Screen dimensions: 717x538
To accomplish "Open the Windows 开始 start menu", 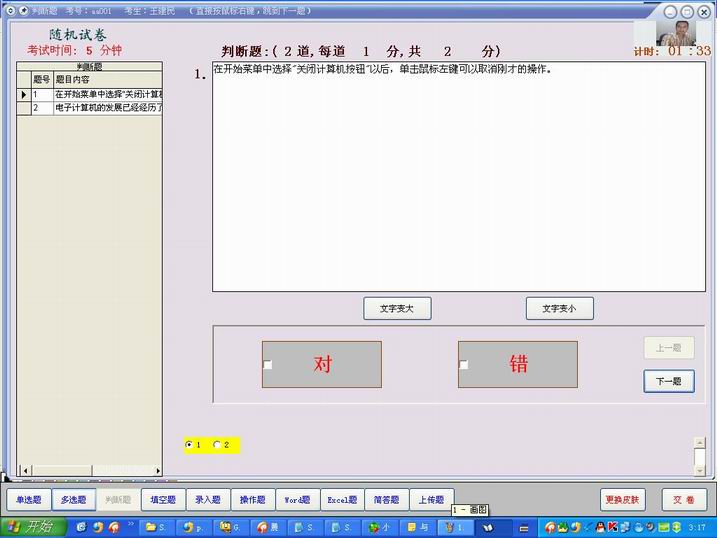I will tap(30, 527).
